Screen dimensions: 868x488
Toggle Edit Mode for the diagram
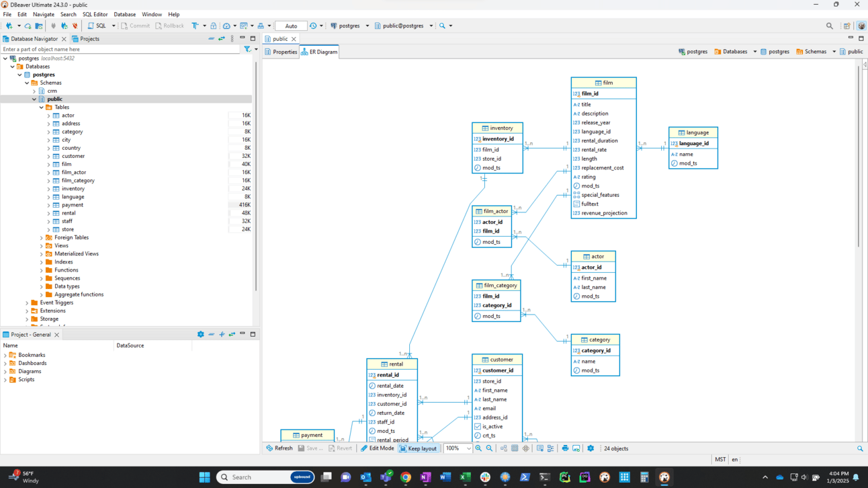[x=377, y=448]
